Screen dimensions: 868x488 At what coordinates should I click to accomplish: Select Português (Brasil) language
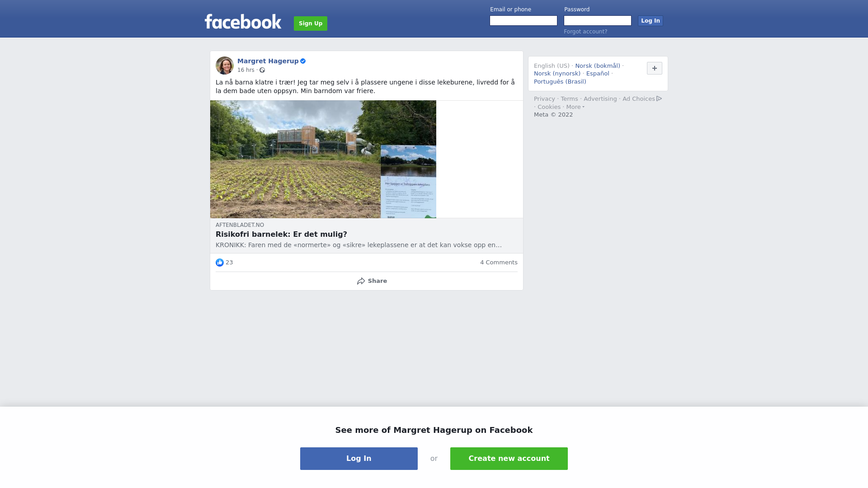click(x=560, y=82)
